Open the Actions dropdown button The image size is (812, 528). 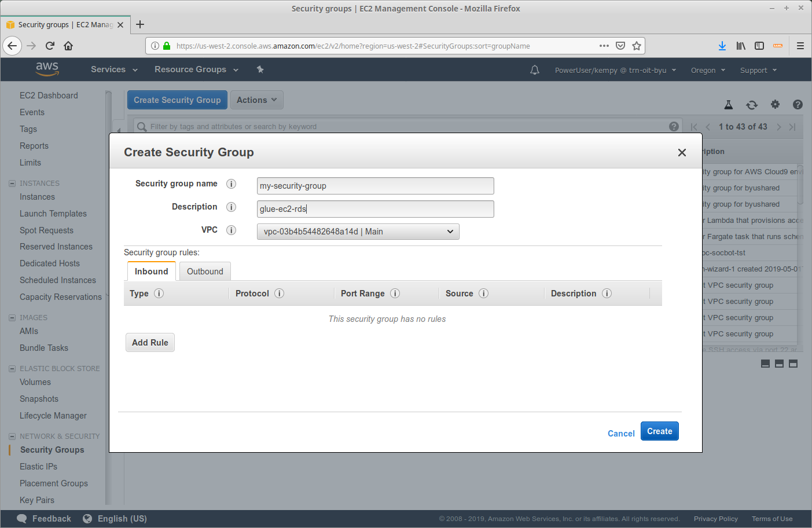pos(257,100)
